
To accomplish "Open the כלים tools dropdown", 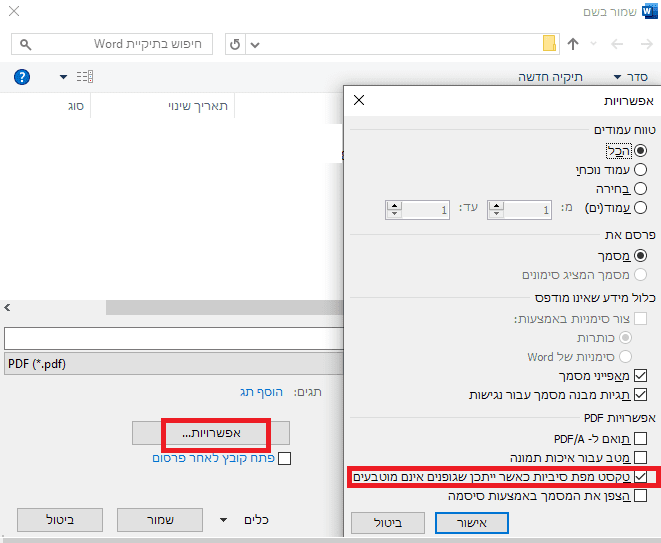I will (245, 520).
